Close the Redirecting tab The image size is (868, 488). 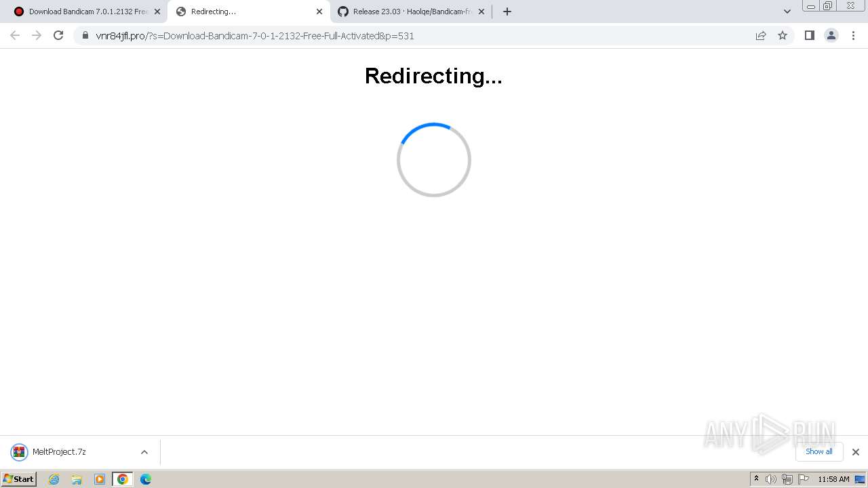319,12
